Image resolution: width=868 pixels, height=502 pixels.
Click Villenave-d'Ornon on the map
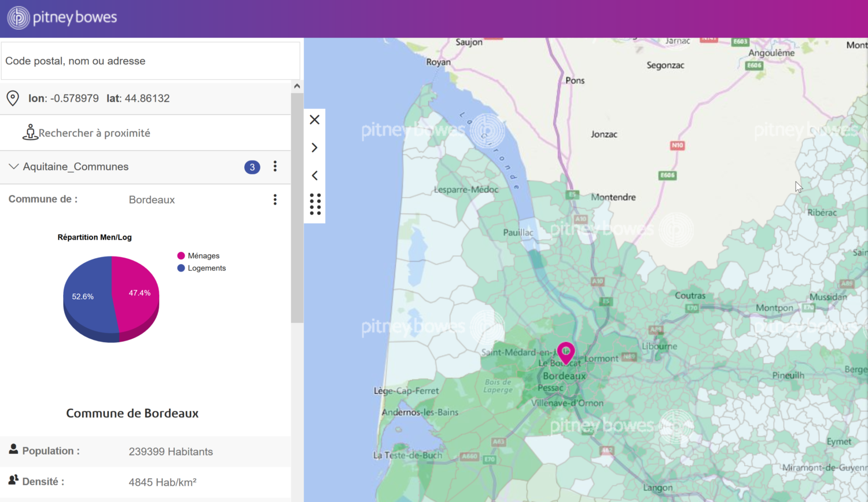tap(567, 403)
